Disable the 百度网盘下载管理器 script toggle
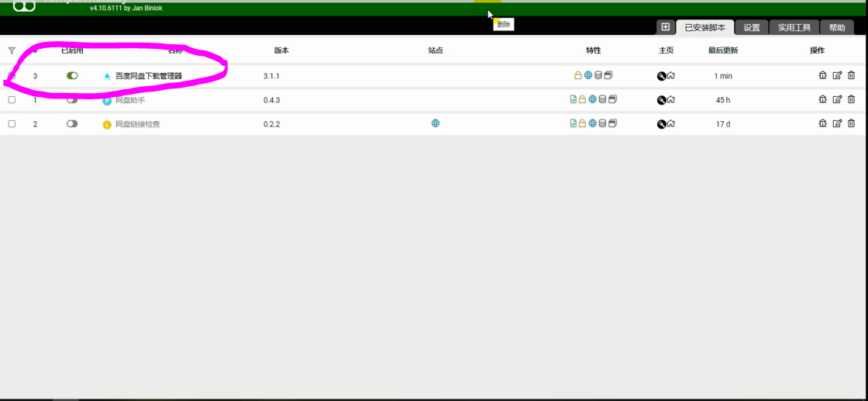Screen dimensions: 868x401 [72, 75]
